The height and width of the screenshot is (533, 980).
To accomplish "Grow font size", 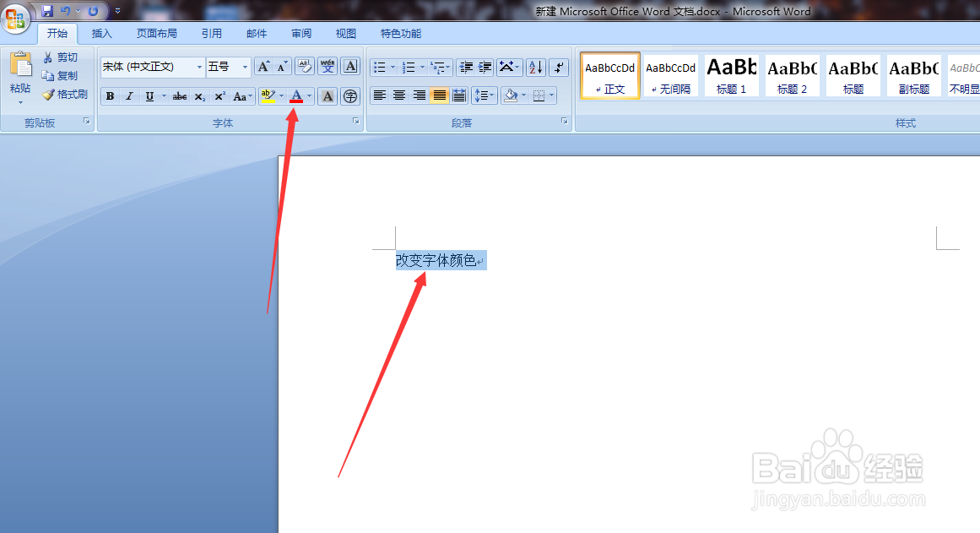I will coord(263,67).
